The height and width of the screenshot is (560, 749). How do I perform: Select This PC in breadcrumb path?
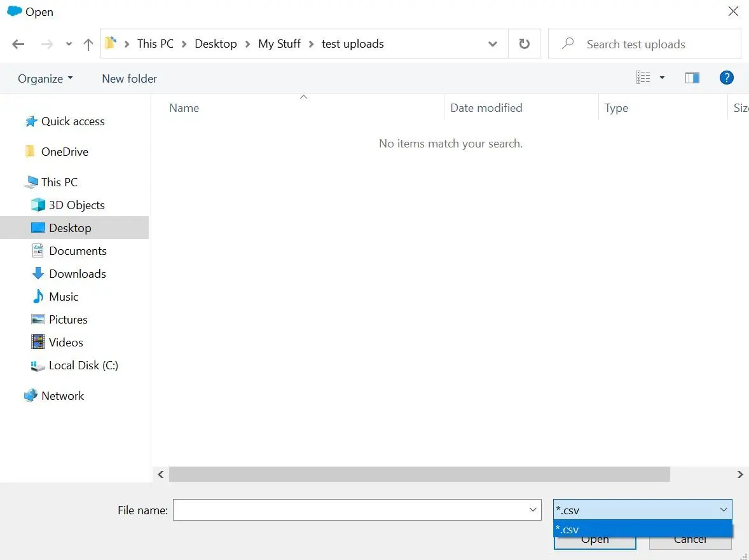click(x=155, y=44)
